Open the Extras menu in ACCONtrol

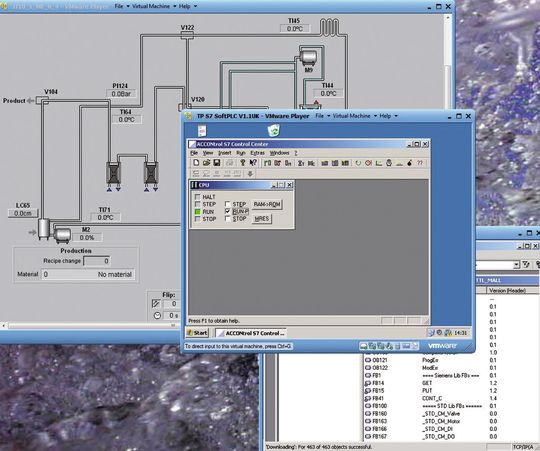coord(257,153)
